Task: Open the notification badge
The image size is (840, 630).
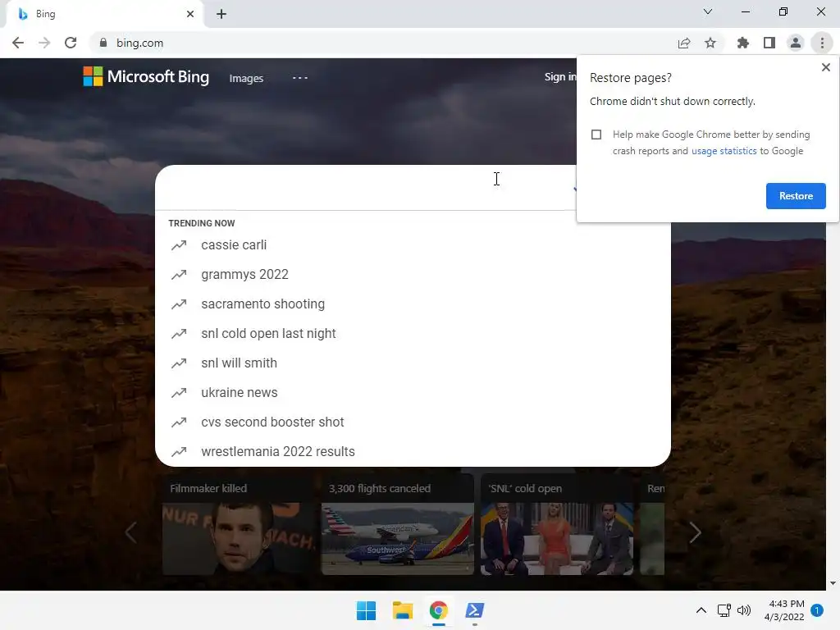Action: click(817, 610)
